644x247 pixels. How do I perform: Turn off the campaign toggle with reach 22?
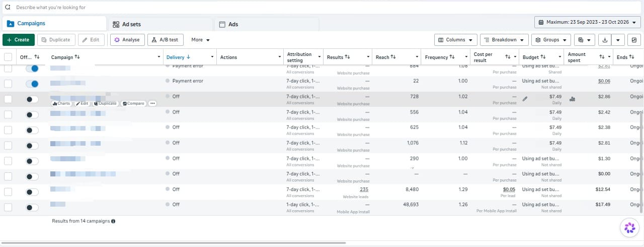(32, 84)
